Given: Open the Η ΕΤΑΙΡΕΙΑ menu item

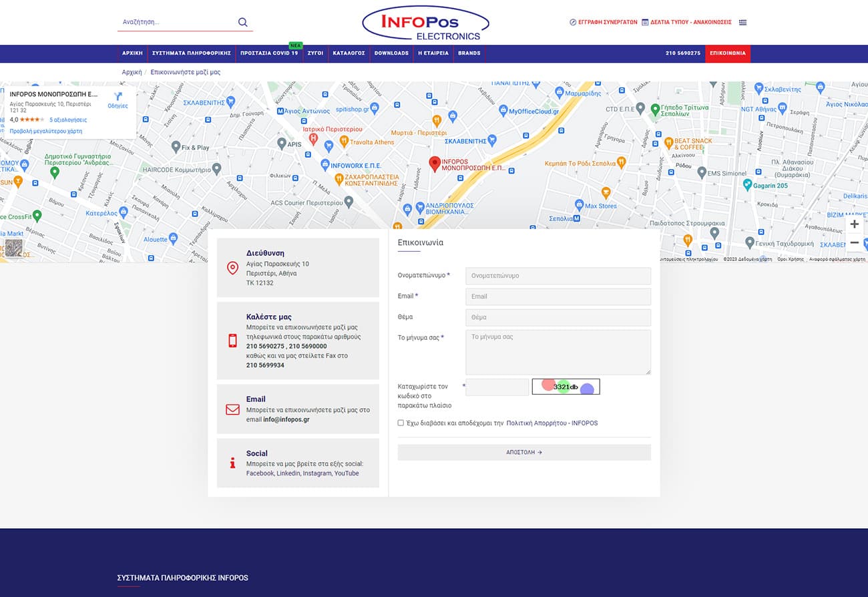Looking at the screenshot, I should click(433, 53).
